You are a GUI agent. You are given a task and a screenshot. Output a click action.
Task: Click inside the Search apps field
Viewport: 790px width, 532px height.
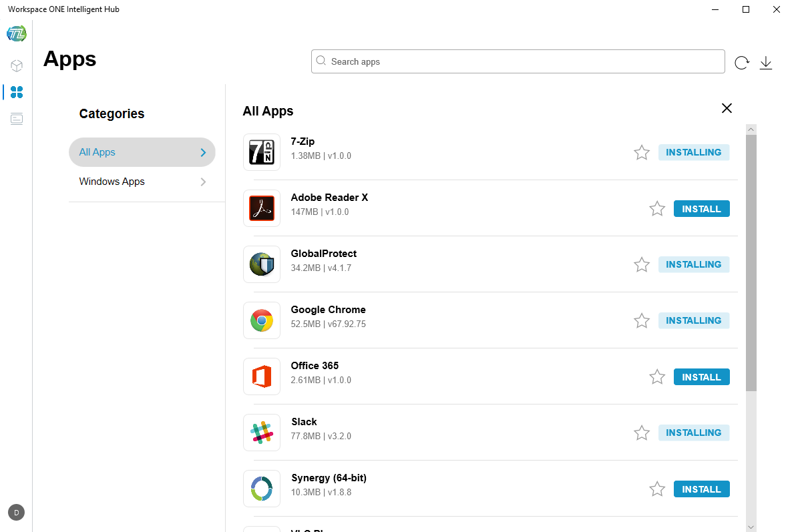(x=518, y=61)
